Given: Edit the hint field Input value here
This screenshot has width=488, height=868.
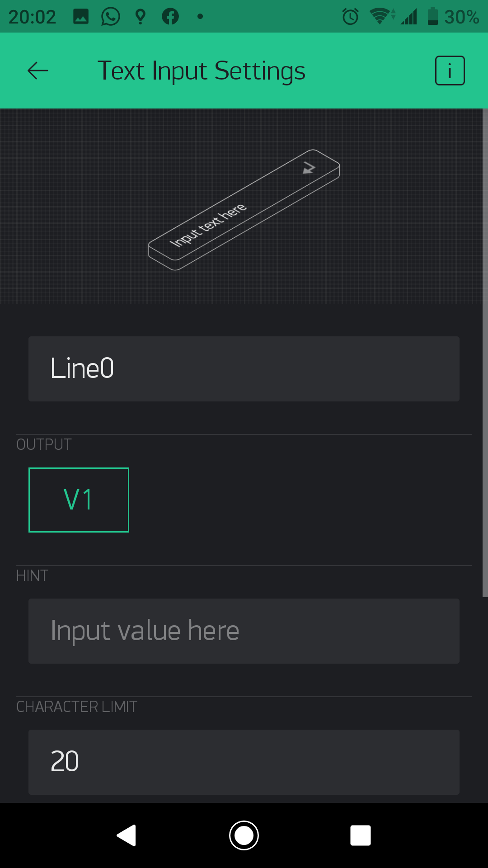Looking at the screenshot, I should 244,631.
